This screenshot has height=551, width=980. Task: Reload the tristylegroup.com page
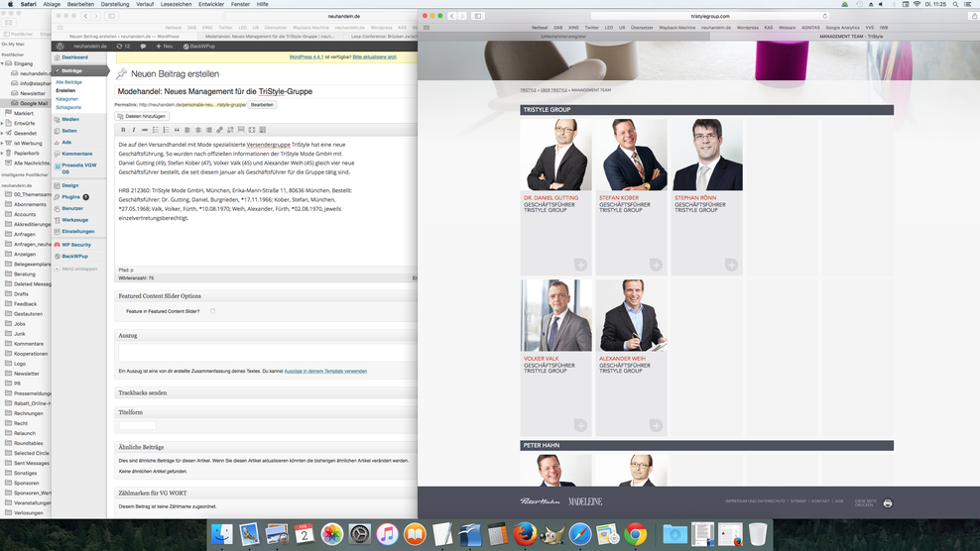825,16
